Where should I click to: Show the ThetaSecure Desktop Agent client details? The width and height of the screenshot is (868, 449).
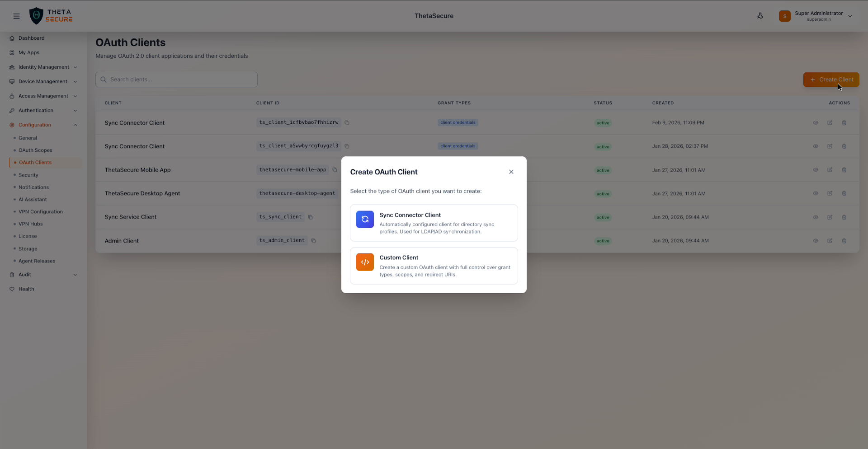pyautogui.click(x=816, y=193)
